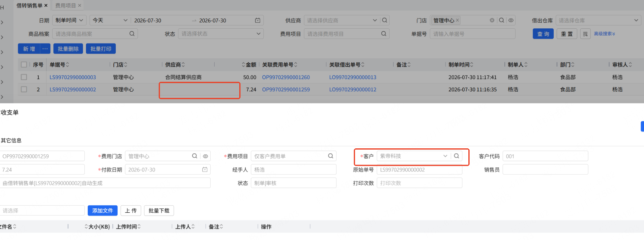This screenshot has width=644, height=240.
Task: Open the 今天 date preset dropdown
Action: [110, 20]
